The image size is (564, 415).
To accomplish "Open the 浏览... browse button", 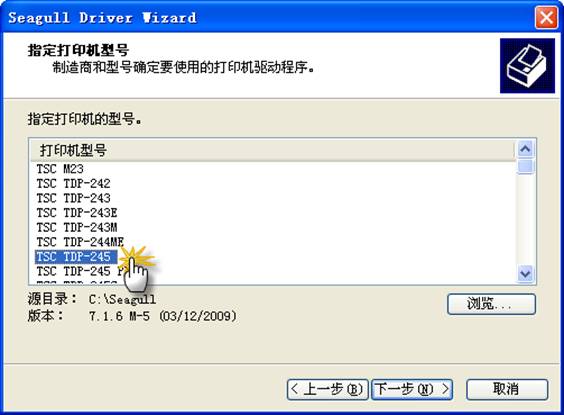I will tap(491, 304).
